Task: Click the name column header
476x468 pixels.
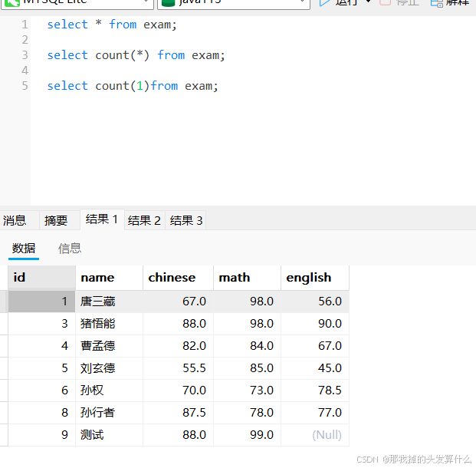Action: (110, 278)
